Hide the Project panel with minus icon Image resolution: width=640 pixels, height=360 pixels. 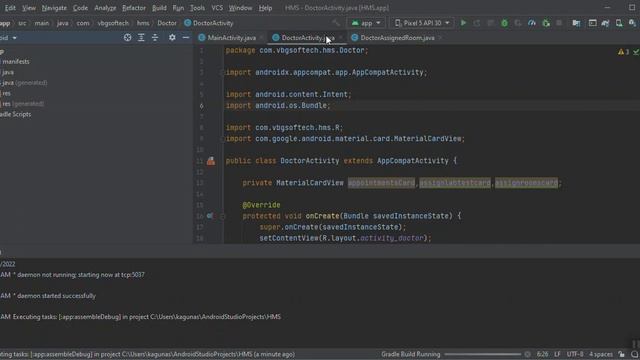[x=186, y=38]
